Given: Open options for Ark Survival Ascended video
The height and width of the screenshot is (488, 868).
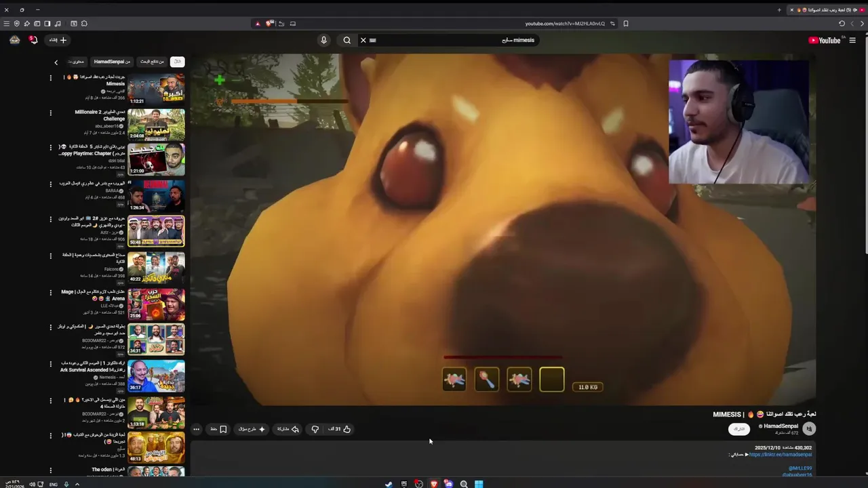Looking at the screenshot, I should tap(50, 364).
